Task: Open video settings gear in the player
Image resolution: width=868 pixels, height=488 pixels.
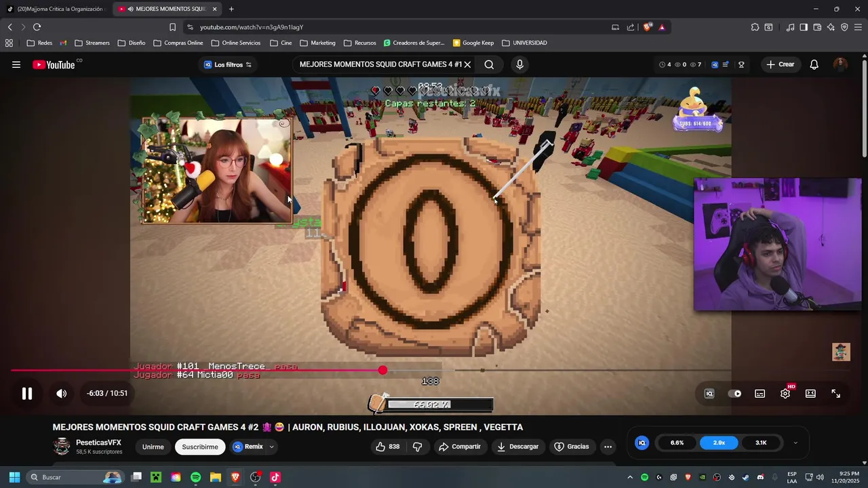Action: click(785, 393)
